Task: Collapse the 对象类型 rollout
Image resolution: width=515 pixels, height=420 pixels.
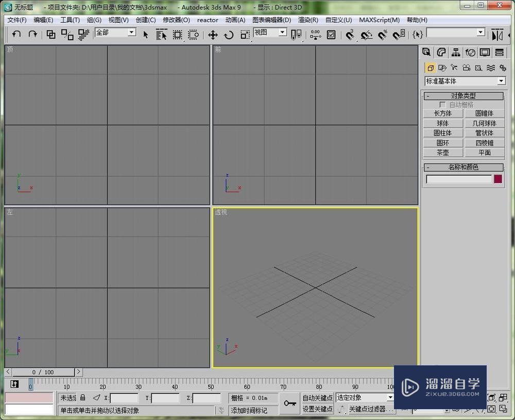Action: 427,95
